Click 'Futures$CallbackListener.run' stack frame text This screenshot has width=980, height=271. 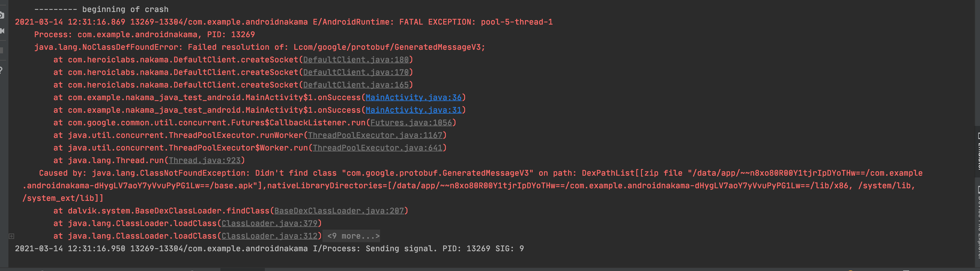pyautogui.click(x=298, y=122)
